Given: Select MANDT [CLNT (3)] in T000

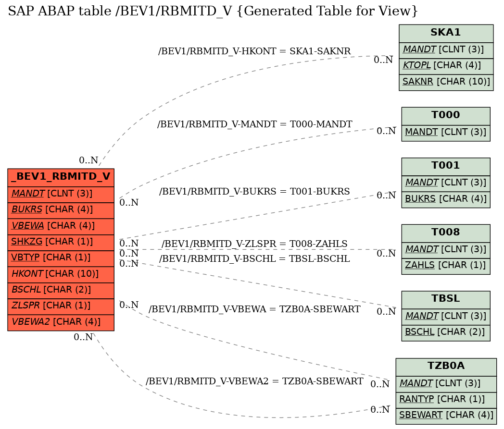Looking at the screenshot, I should pos(446,133).
